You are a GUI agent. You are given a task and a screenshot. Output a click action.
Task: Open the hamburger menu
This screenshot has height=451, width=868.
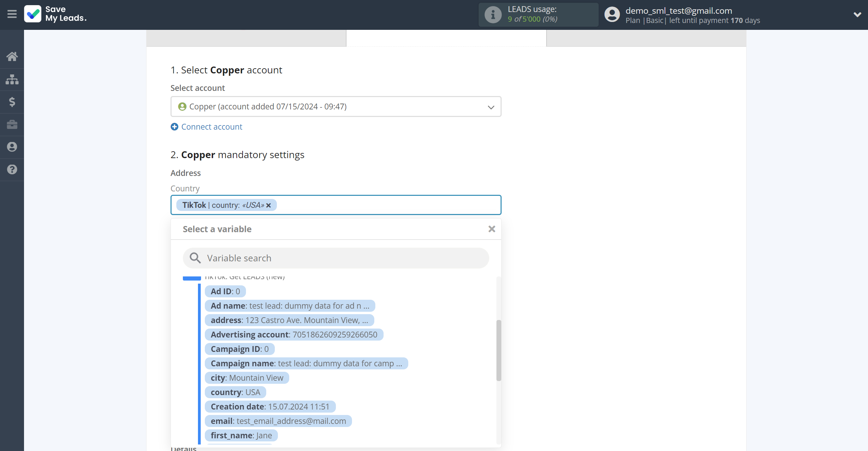[x=12, y=14]
